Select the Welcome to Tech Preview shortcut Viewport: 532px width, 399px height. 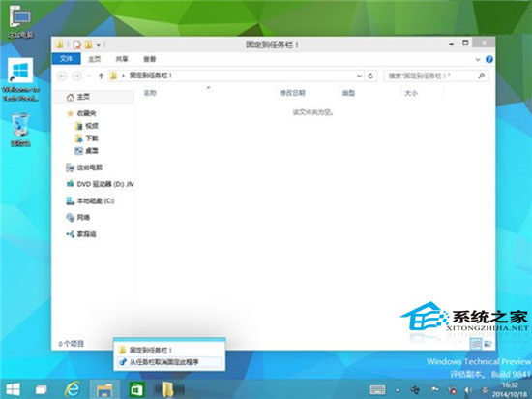pyautogui.click(x=20, y=79)
